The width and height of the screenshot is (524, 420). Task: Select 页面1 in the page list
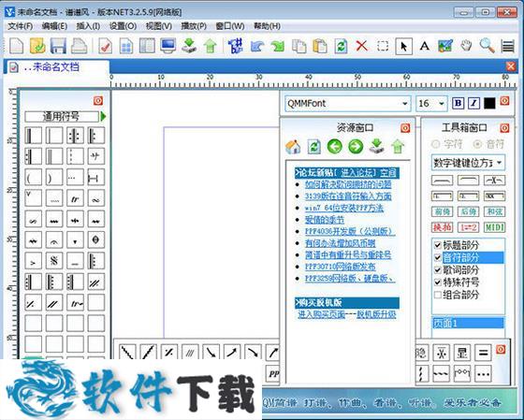pyautogui.click(x=468, y=323)
